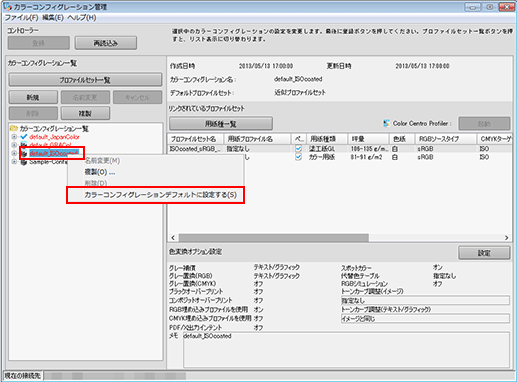Click the プロファイルセット名 column header
Viewport: 517px width, 382px height.
[195, 139]
